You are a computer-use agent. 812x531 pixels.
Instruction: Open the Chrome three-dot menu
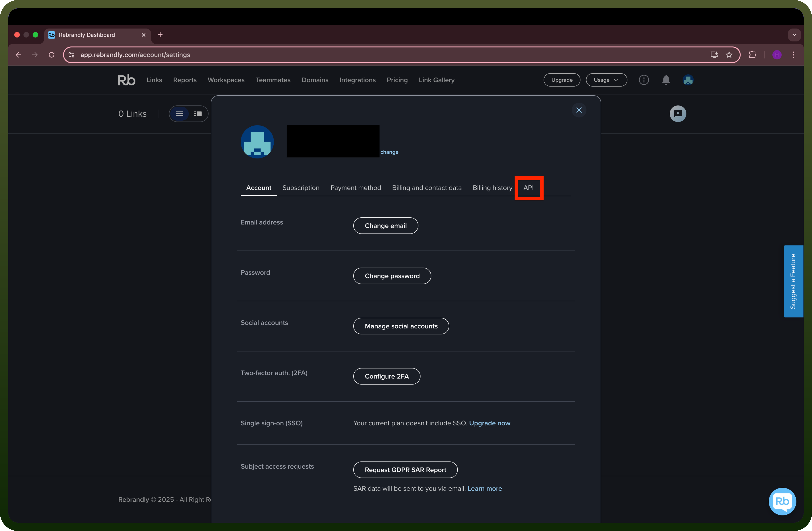pos(794,55)
